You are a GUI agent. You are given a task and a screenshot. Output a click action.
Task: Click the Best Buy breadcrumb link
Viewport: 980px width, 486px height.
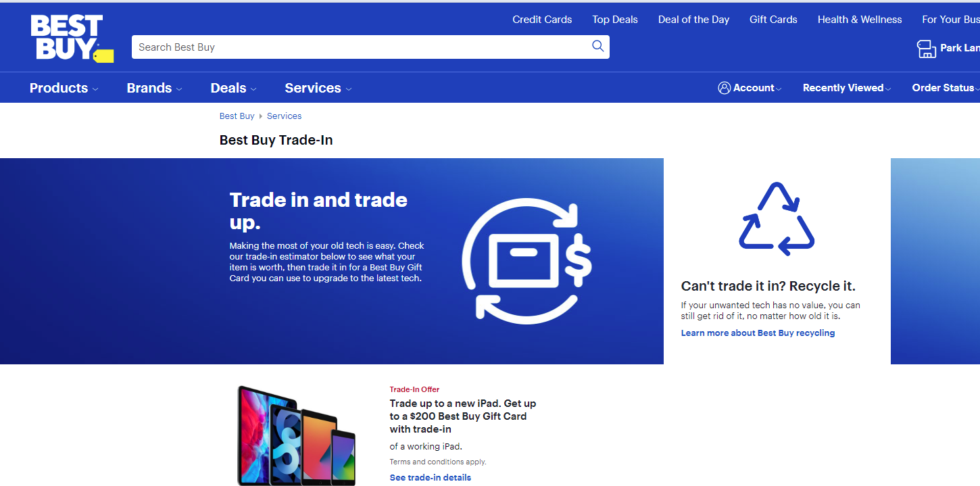237,116
